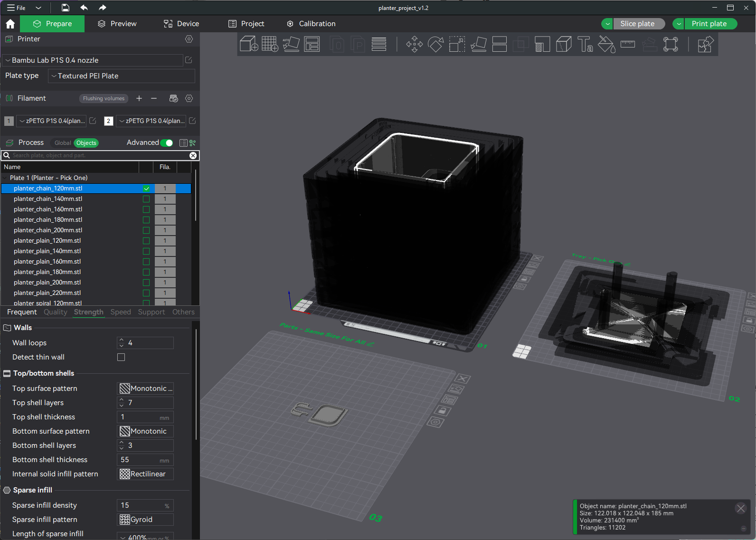
Task: Select the Rotate tool
Action: click(x=435, y=44)
